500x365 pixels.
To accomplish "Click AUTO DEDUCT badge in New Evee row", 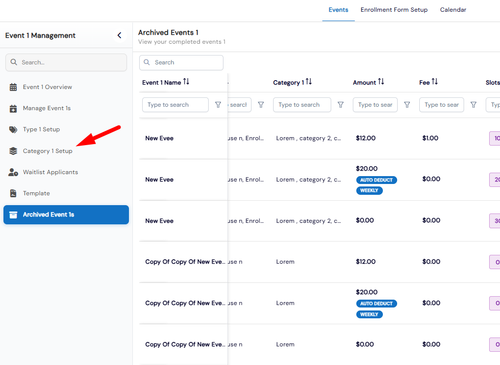I will click(377, 180).
